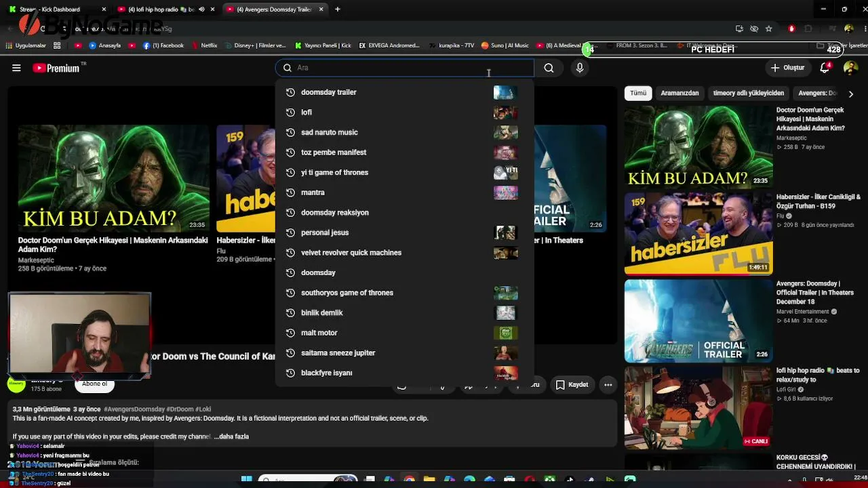Open File Explorer from the taskbar
The image size is (868, 488).
[429, 481]
